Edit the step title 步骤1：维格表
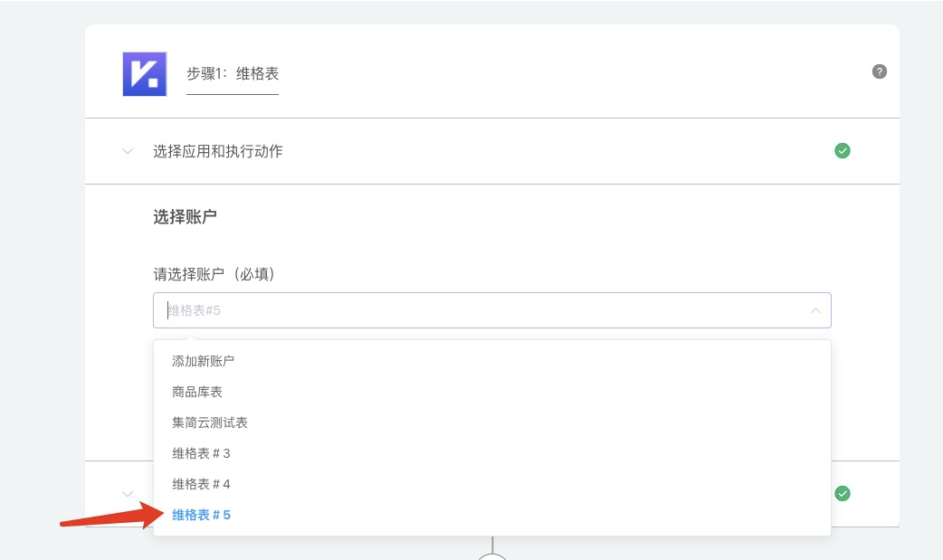Viewport: 943px width, 560px height. click(233, 74)
